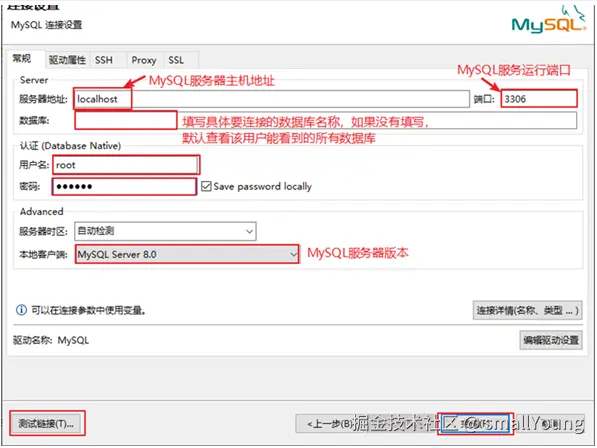Click the info icon beside 可以在连接参数中使用变量

pyautogui.click(x=21, y=310)
